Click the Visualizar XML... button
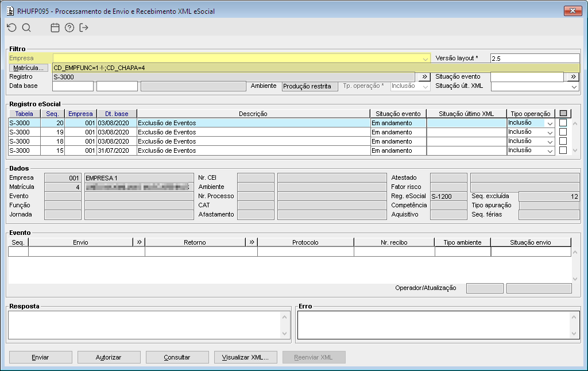Screen dimensions: 588x371 coord(245,357)
